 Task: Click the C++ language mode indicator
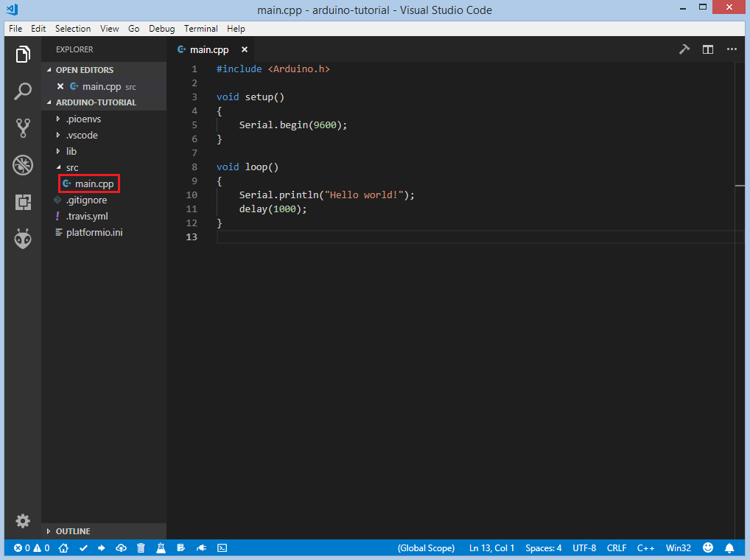[645, 548]
